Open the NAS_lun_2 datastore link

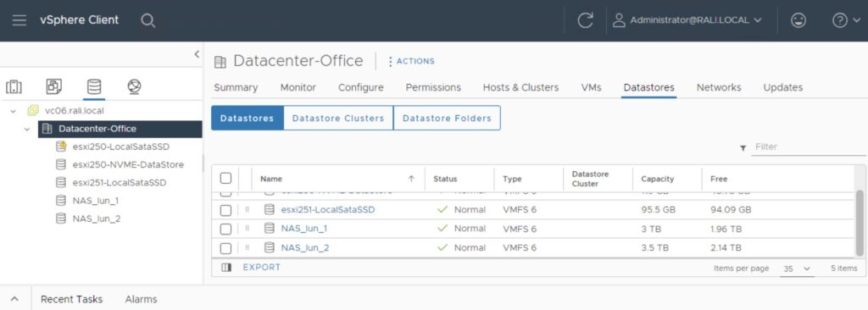[305, 247]
